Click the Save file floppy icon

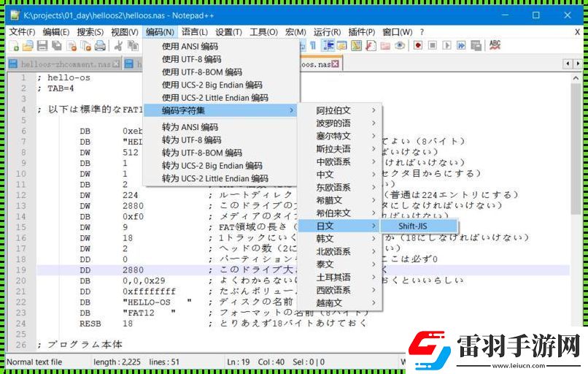tap(42, 46)
